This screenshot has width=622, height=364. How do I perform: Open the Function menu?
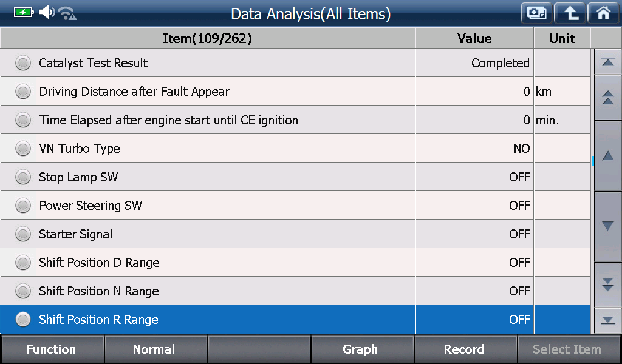pyautogui.click(x=51, y=349)
